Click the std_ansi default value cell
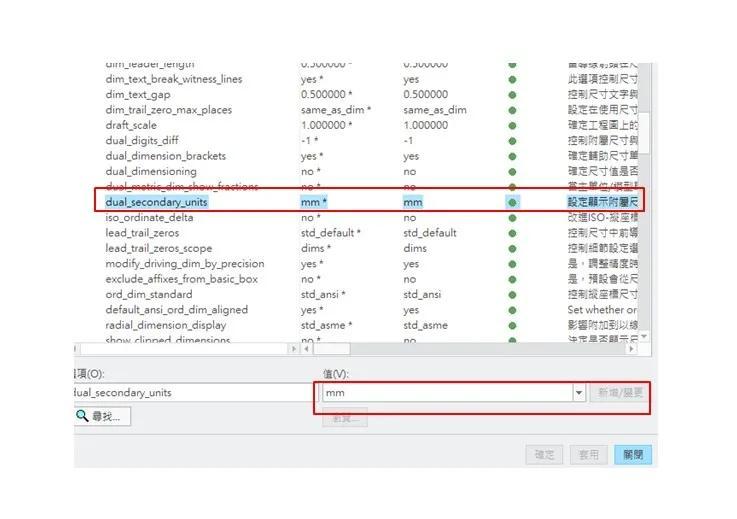This screenshot has width=737, height=519. click(422, 294)
